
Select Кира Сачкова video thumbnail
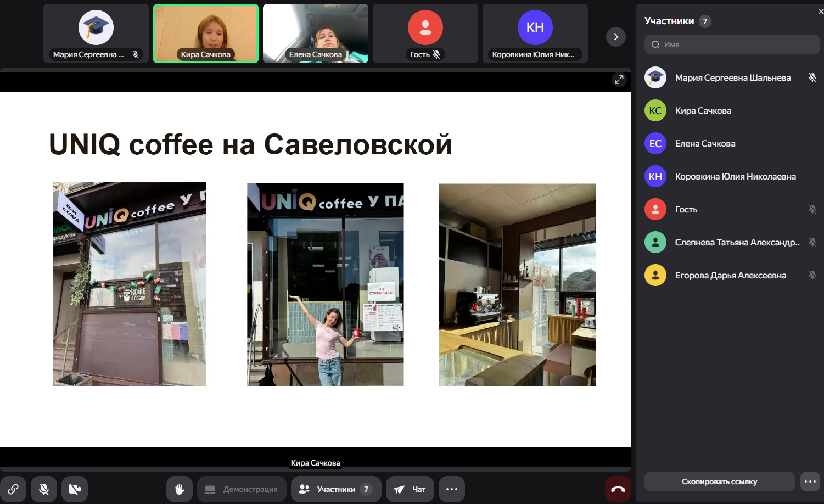coord(206,33)
